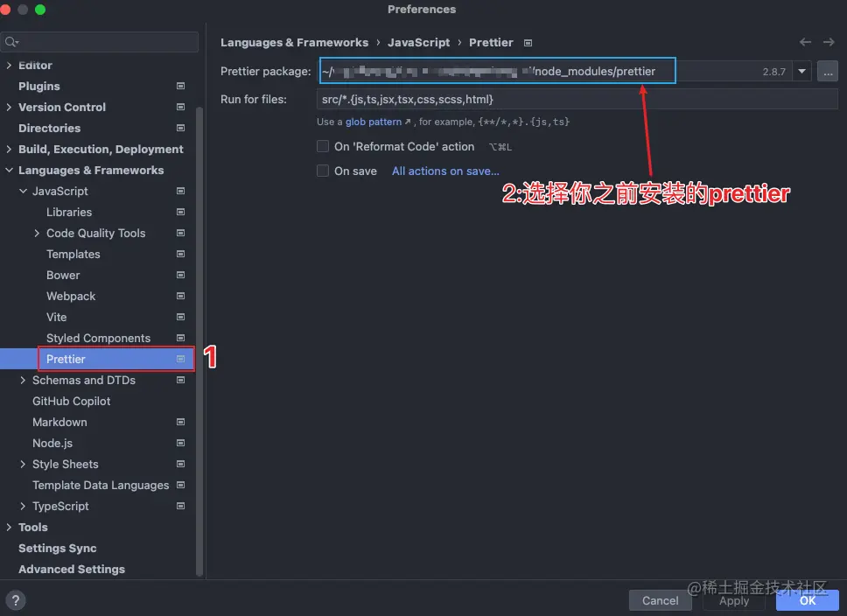The image size is (847, 616).
Task: Select Template Data Languages tree item
Action: tap(101, 486)
